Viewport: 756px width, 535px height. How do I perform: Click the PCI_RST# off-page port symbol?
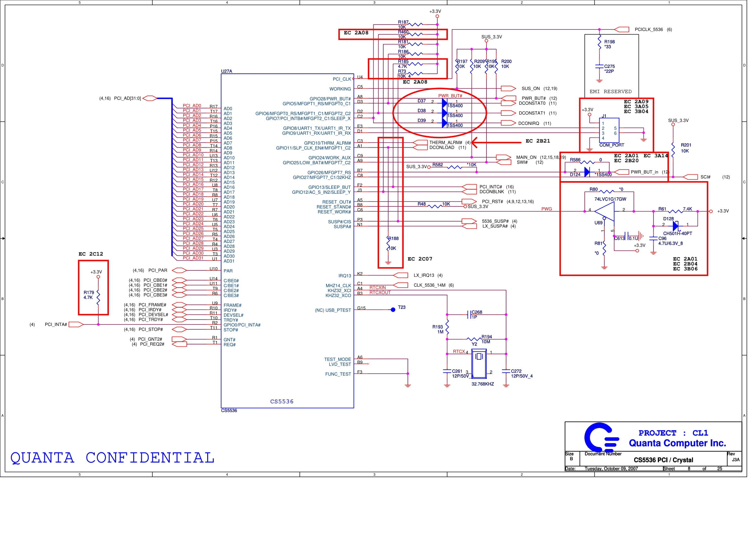[469, 202]
